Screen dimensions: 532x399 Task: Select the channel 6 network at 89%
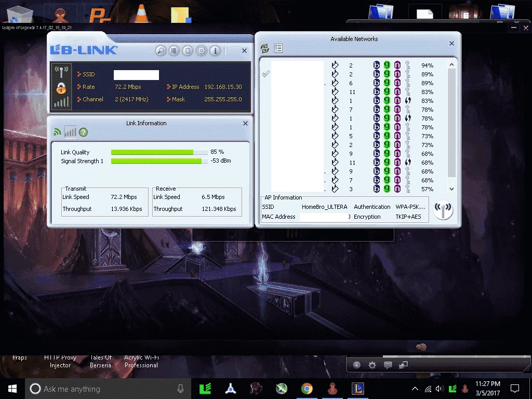[354, 83]
